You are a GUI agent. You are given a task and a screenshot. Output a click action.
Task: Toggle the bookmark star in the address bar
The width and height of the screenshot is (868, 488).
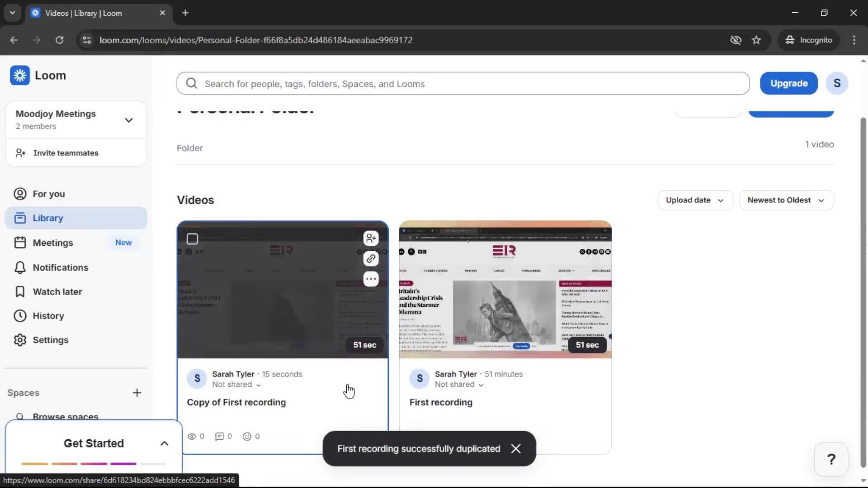tap(756, 40)
